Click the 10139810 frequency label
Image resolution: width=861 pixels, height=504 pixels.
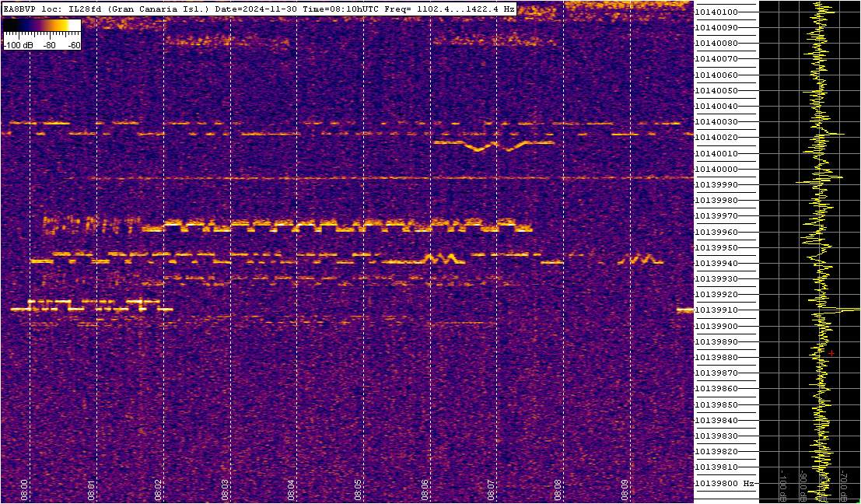pos(716,467)
